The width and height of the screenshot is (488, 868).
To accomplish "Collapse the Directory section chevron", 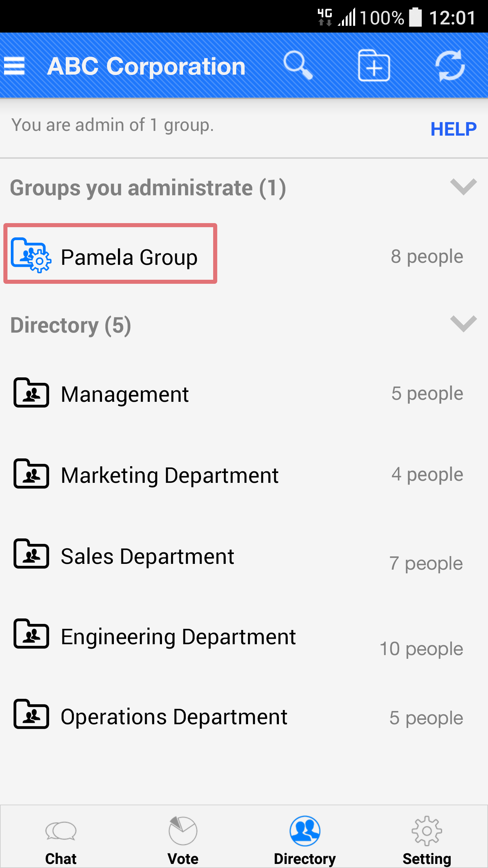I will 463,324.
